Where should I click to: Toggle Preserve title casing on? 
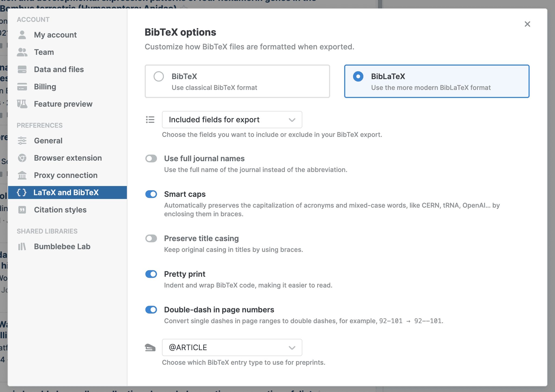(x=151, y=238)
